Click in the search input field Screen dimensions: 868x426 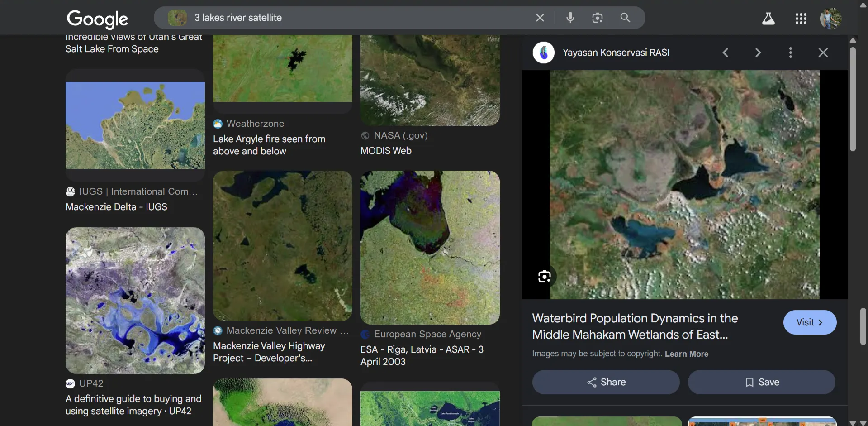click(353, 18)
